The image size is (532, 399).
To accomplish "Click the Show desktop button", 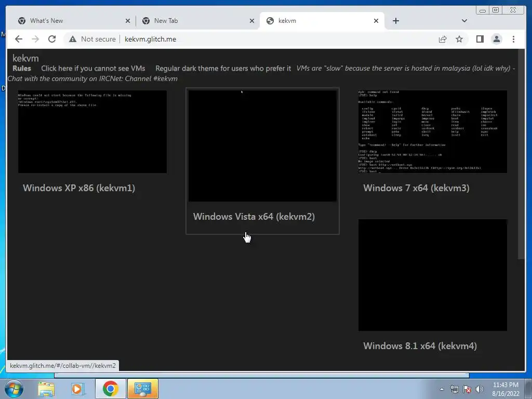I will (528, 389).
